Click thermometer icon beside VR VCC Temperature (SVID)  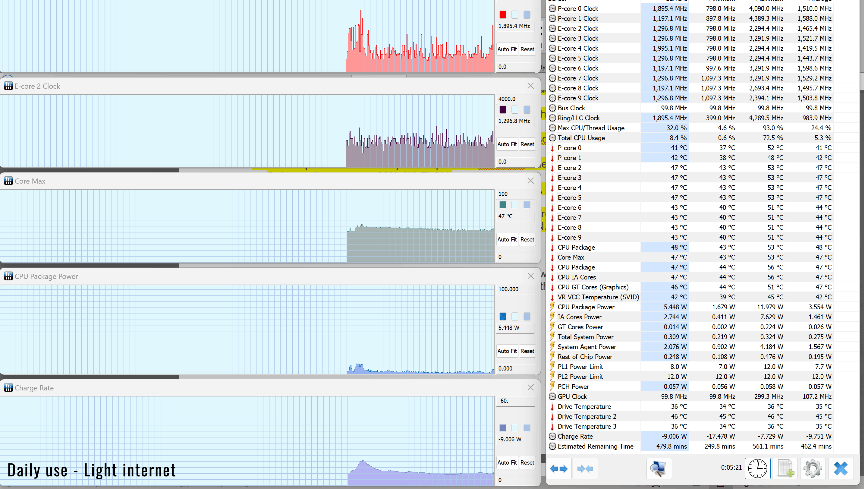pos(552,297)
